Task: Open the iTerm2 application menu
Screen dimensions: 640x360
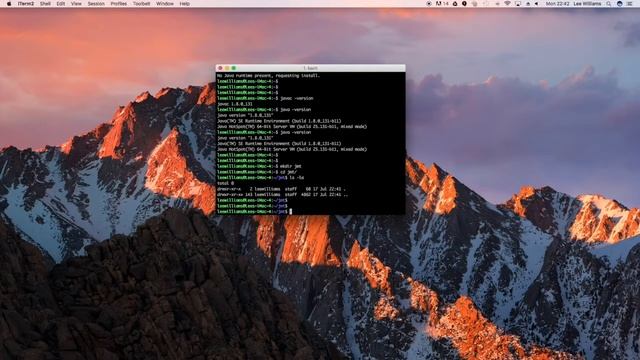Action: point(26,4)
